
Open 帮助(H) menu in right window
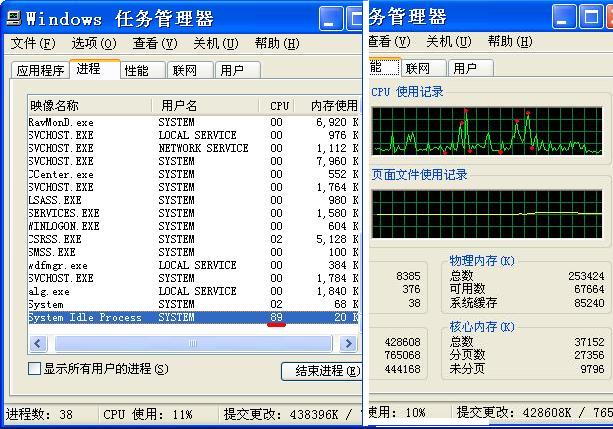click(x=510, y=41)
